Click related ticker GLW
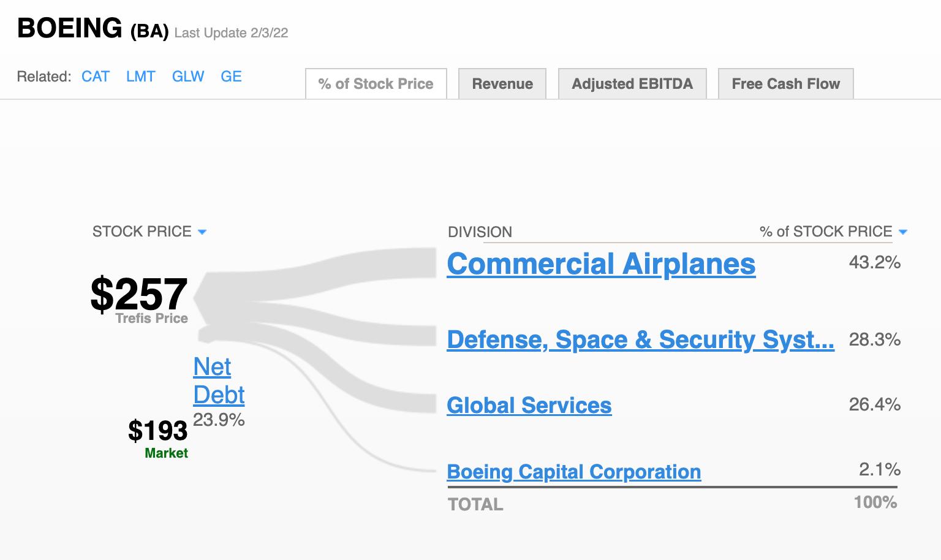This screenshot has width=941, height=560. click(x=188, y=77)
